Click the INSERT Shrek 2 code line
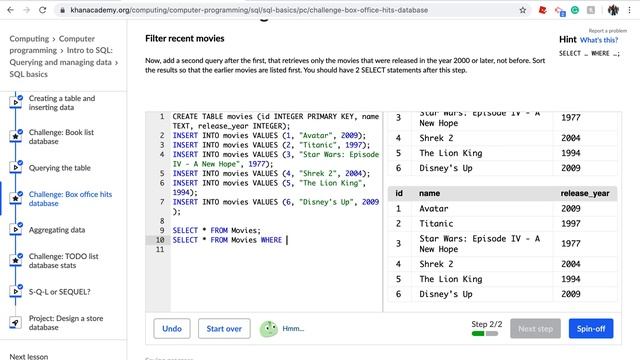Viewport: 640px width, 360px height. pos(271,173)
